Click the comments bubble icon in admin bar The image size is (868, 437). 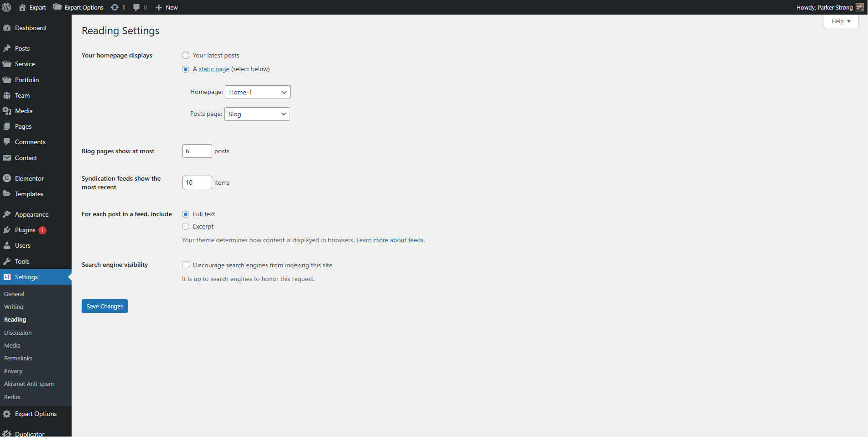pos(136,7)
